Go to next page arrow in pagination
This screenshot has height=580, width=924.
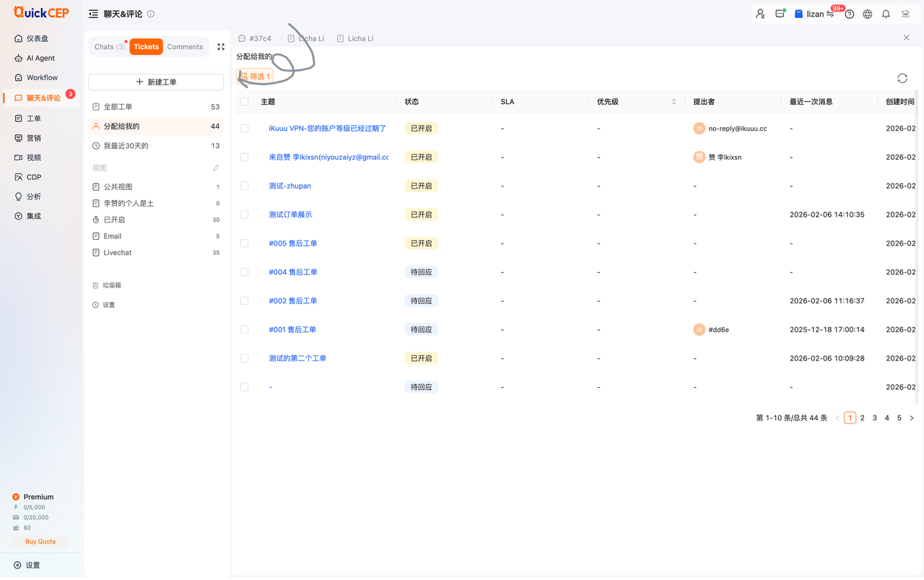tap(912, 418)
